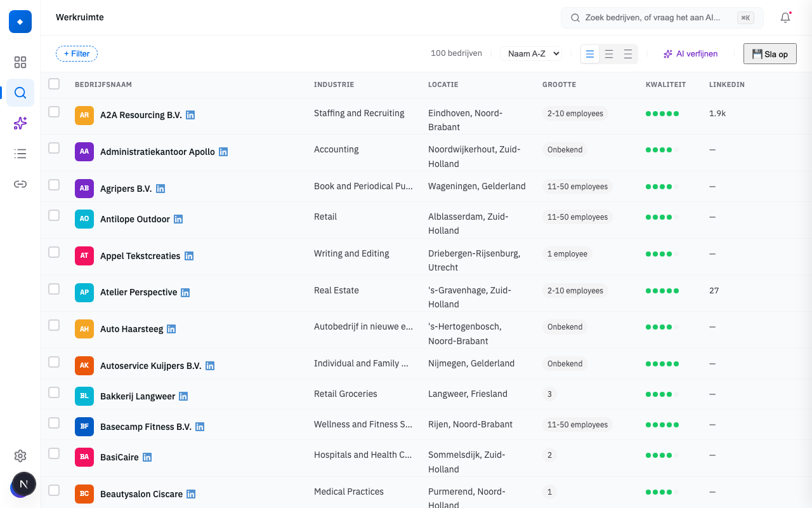Open LinkedIn icon for Autoservice Kuijpers B.V.

[x=210, y=366]
